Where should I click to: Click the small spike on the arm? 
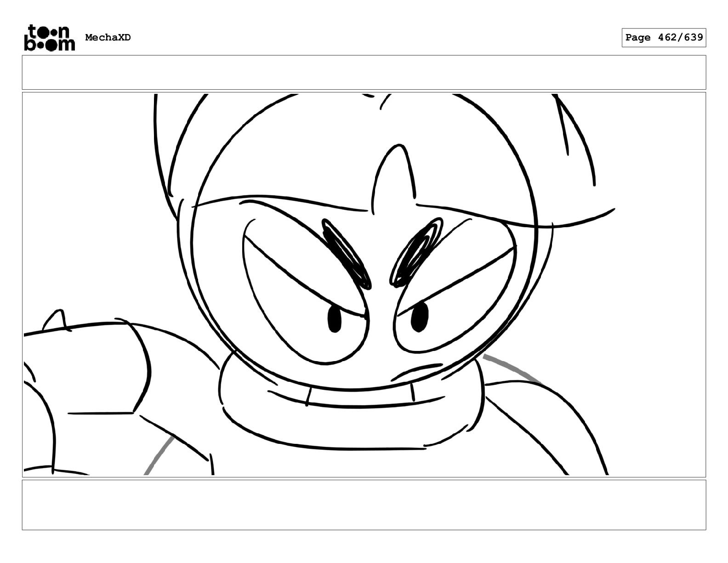pyautogui.click(x=57, y=321)
